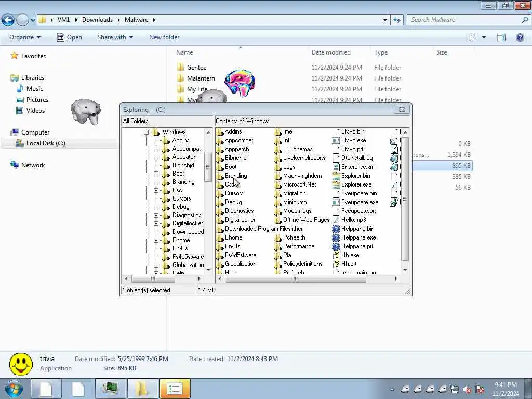The height and width of the screenshot is (399, 532).
Task: Click the contents pane horizontal scrollbar
Action: (x=295, y=279)
